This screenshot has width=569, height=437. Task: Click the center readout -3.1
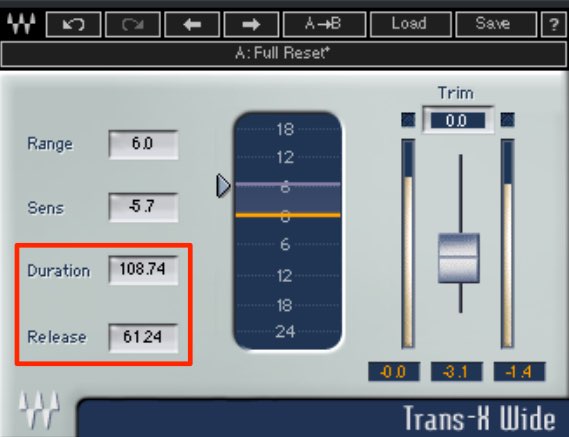(x=457, y=372)
